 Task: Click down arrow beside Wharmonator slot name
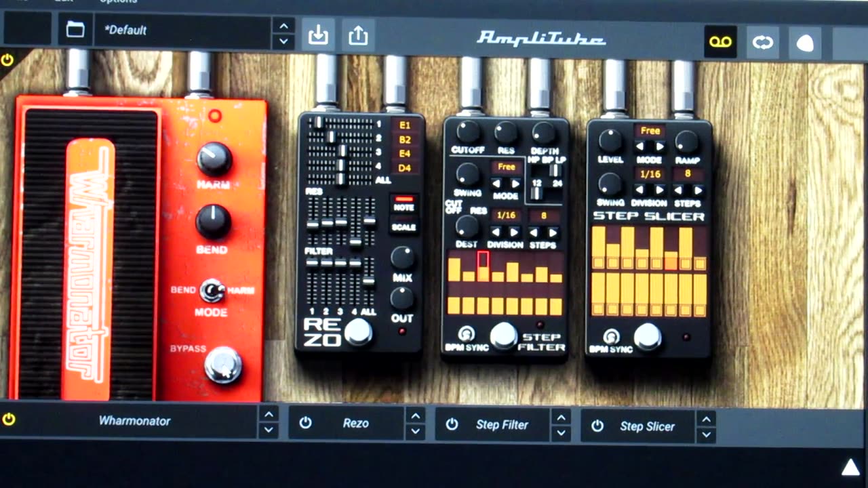[x=269, y=429]
